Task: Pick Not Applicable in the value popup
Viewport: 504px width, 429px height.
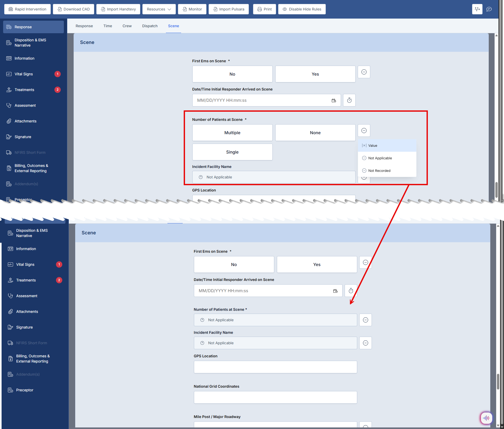Action: [380, 158]
